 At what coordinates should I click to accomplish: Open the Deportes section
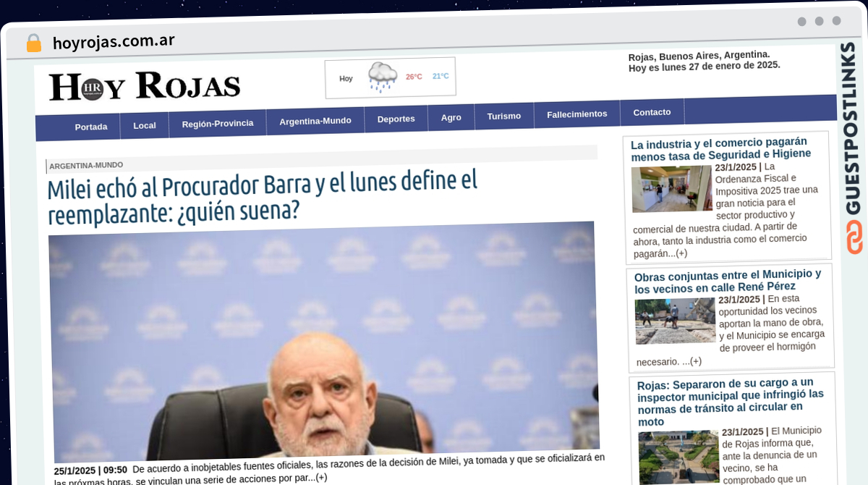[x=396, y=119]
